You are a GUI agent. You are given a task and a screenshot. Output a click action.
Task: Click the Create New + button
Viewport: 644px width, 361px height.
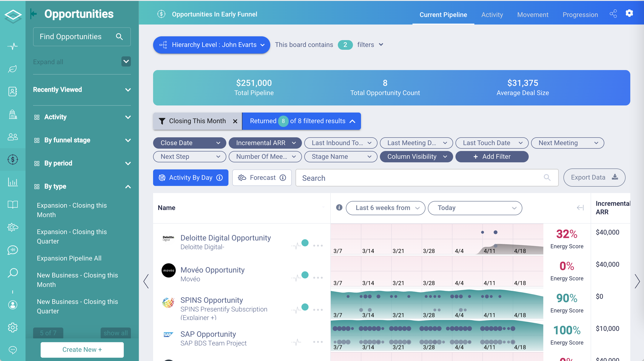[x=82, y=349]
